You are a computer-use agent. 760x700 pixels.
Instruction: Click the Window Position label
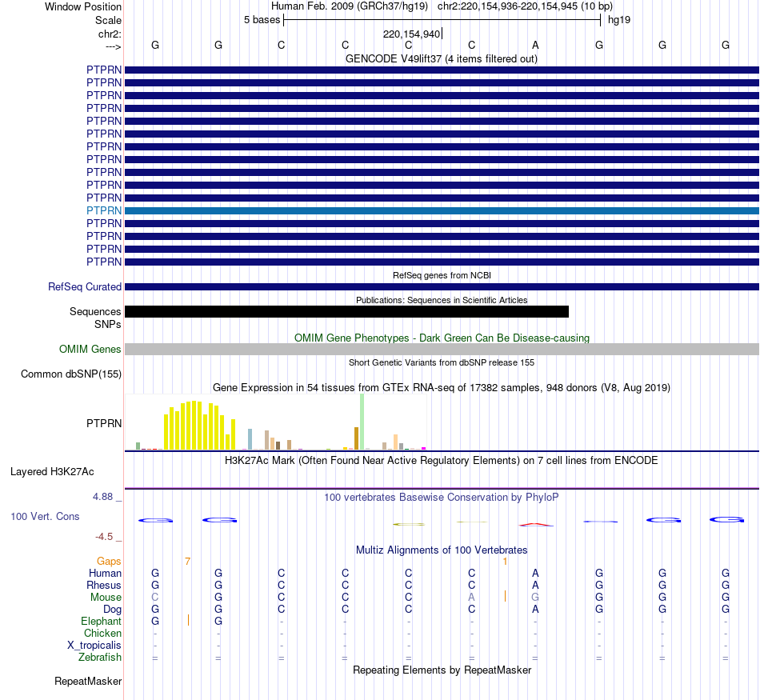pyautogui.click(x=83, y=6)
